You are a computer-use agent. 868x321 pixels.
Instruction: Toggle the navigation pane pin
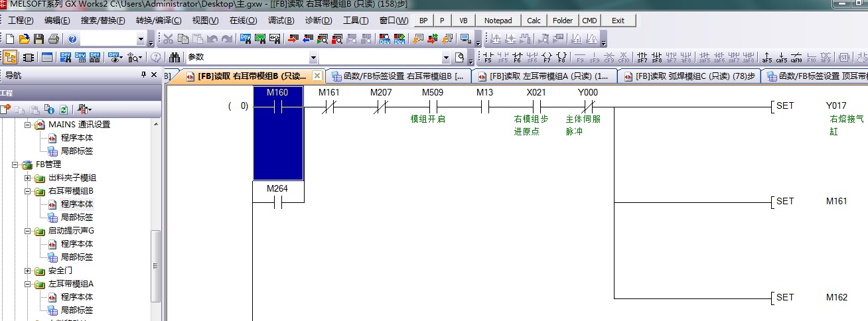tap(143, 75)
